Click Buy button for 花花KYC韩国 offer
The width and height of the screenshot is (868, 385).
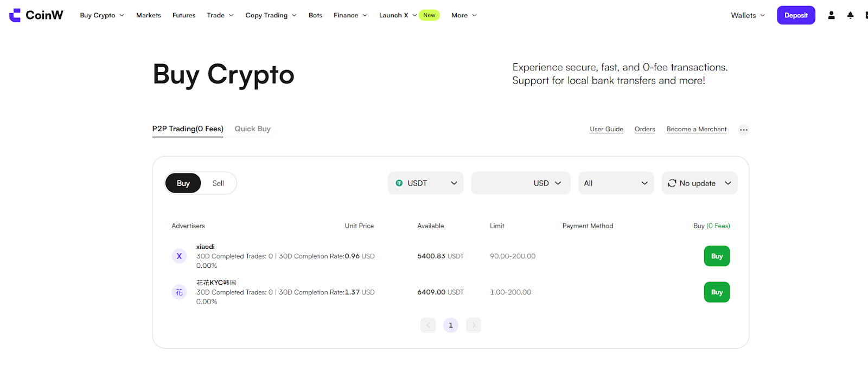[717, 292]
